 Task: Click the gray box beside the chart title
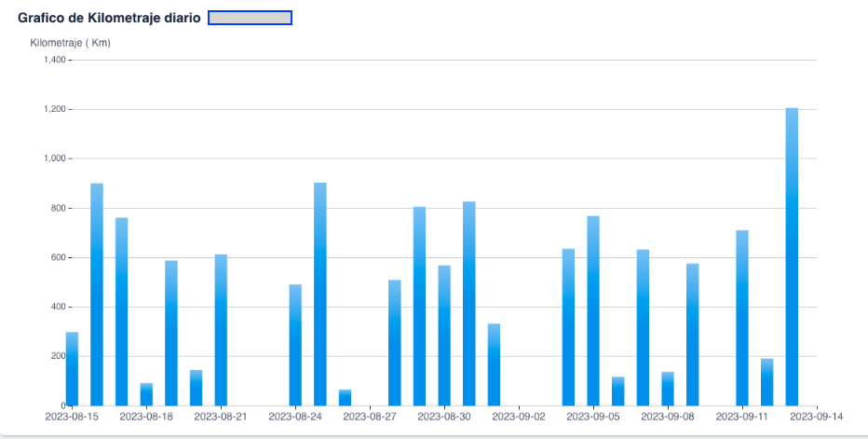tap(250, 18)
